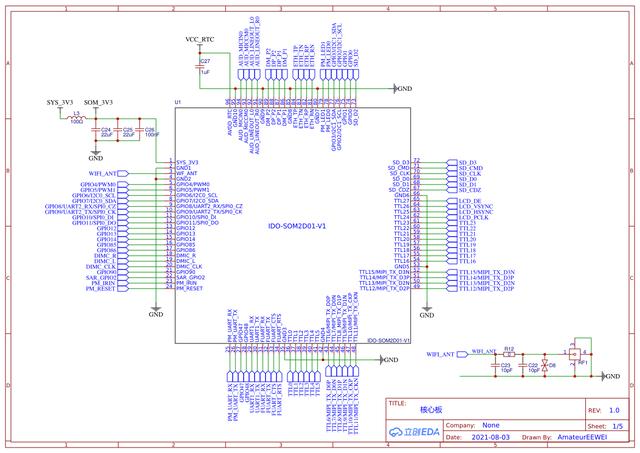
Task: Select the LCD_HSYNC net port
Action: [470, 212]
